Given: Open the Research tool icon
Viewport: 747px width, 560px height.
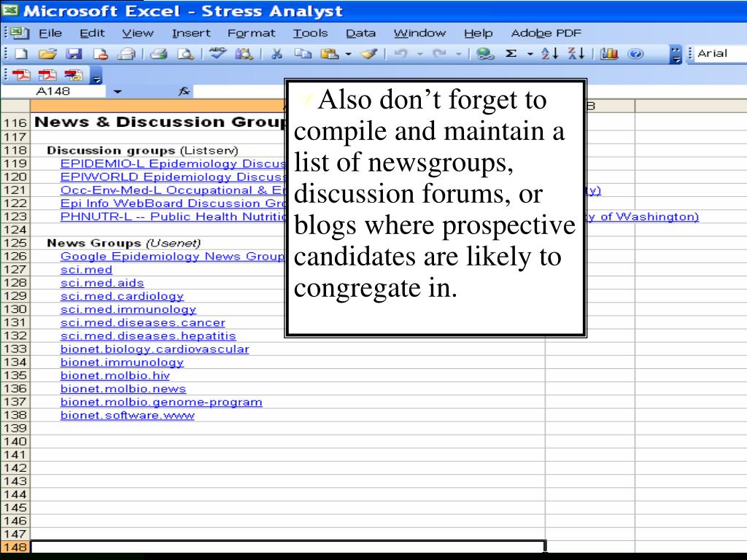Looking at the screenshot, I should pyautogui.click(x=244, y=53).
